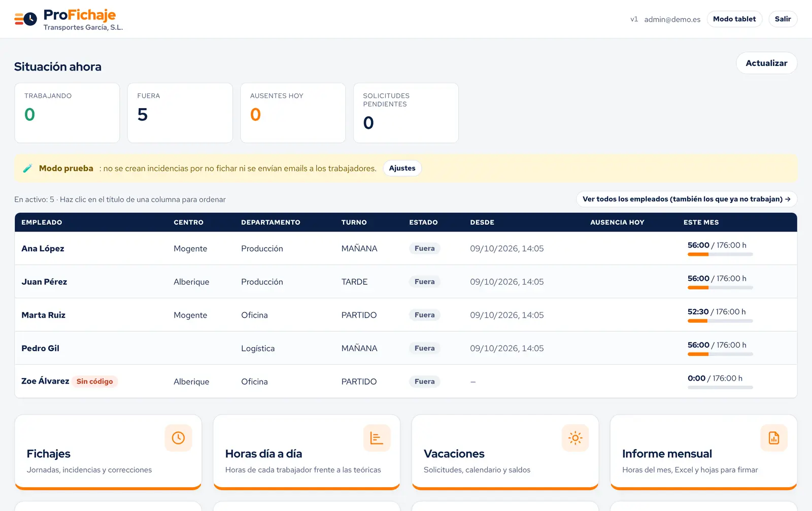Sort table by Departamento column
This screenshot has height=511, width=812.
point(270,222)
